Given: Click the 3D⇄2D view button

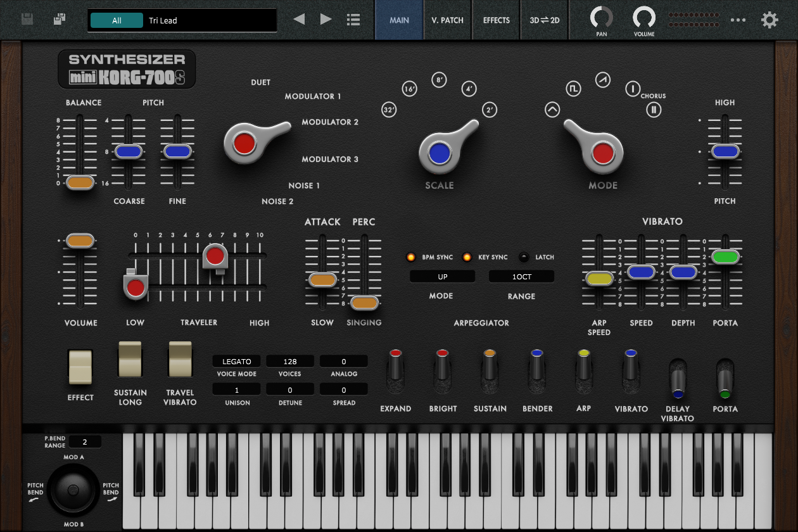Looking at the screenshot, I should click(x=544, y=20).
